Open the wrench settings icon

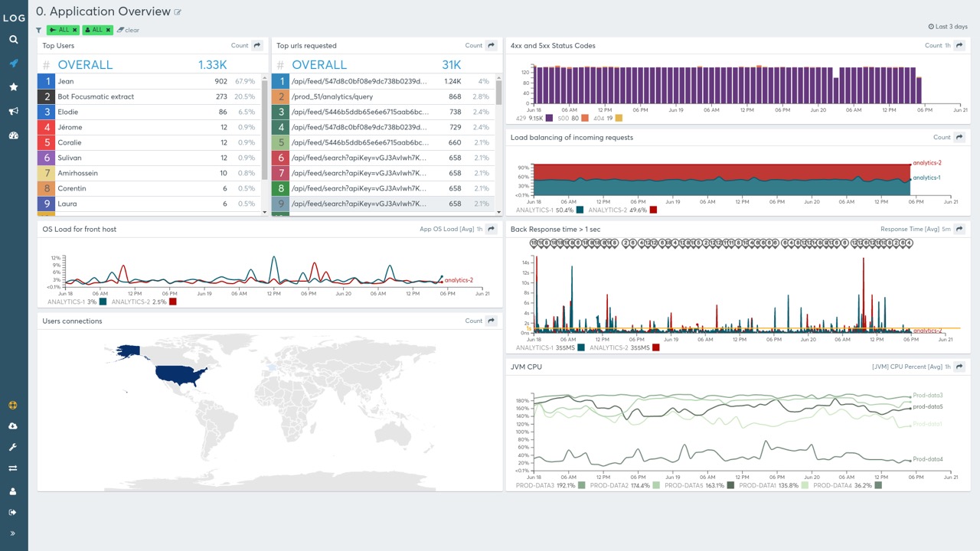pos(13,447)
